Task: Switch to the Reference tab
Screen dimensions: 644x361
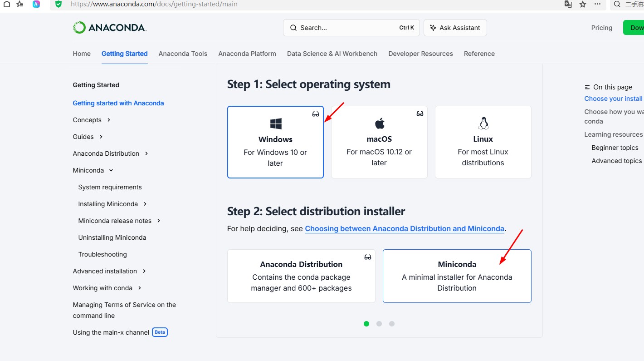Action: coord(479,54)
